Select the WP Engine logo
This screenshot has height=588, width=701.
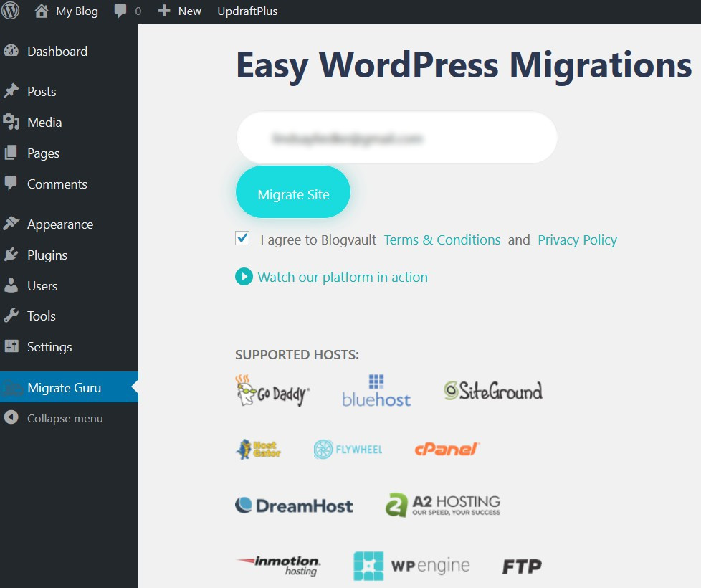[x=411, y=566]
